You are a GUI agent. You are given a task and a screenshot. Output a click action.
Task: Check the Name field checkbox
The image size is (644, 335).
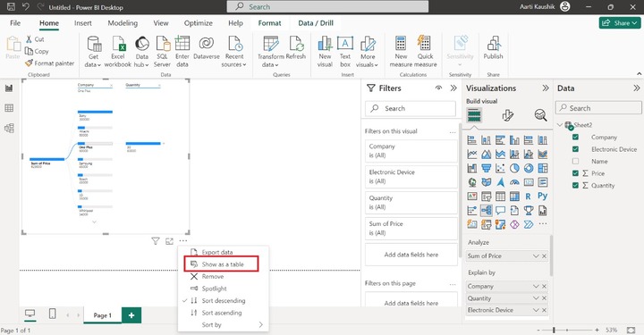pyautogui.click(x=575, y=161)
